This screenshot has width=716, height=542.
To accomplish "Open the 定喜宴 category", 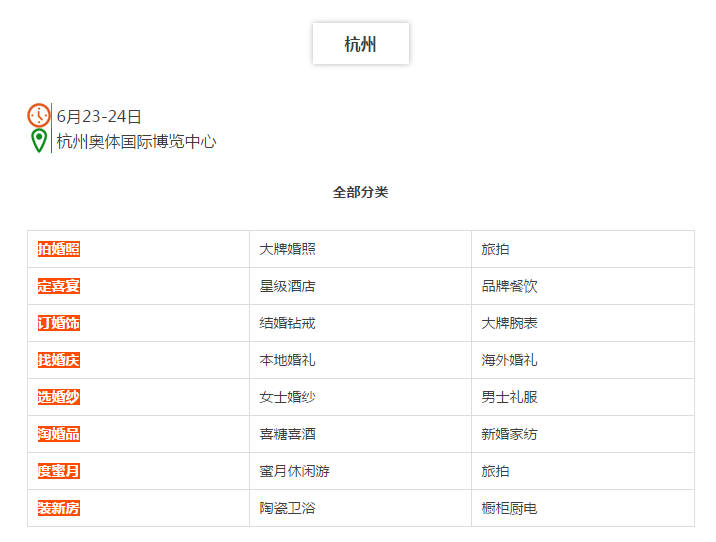I will (58, 286).
